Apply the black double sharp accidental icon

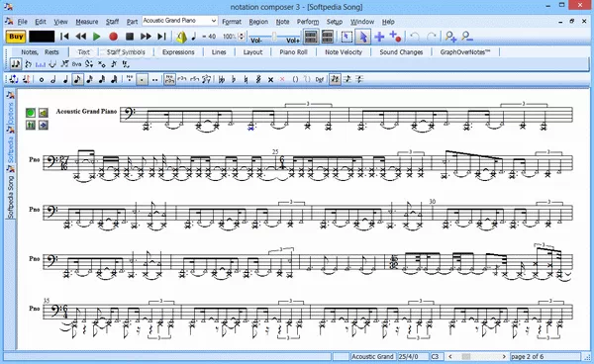pos(270,79)
